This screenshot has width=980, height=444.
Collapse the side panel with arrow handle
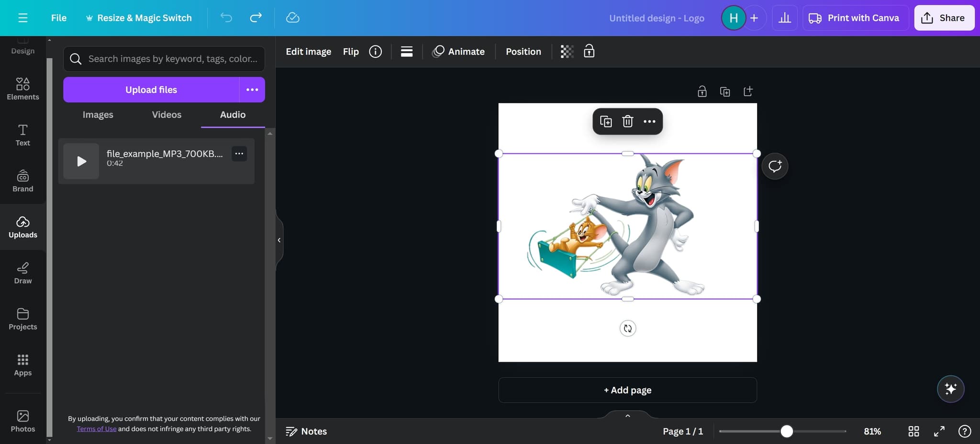pos(279,240)
